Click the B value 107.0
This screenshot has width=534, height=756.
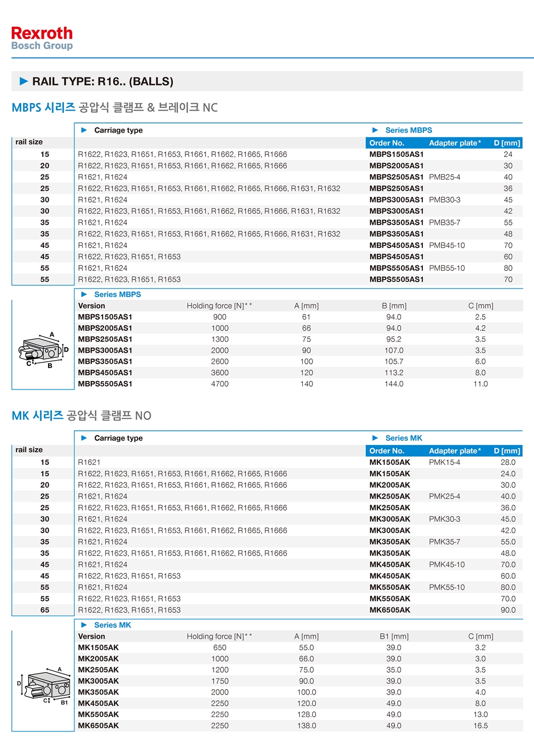[x=394, y=350]
